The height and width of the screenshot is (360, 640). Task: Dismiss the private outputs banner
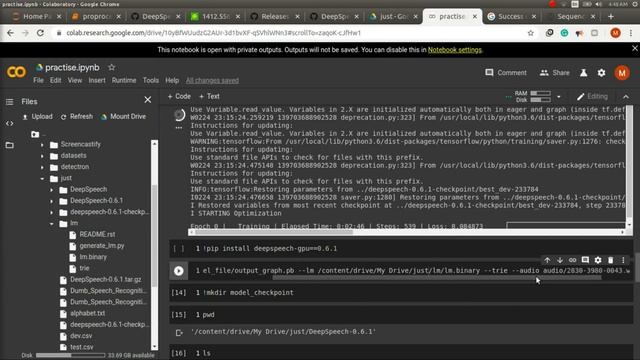pos(635,48)
